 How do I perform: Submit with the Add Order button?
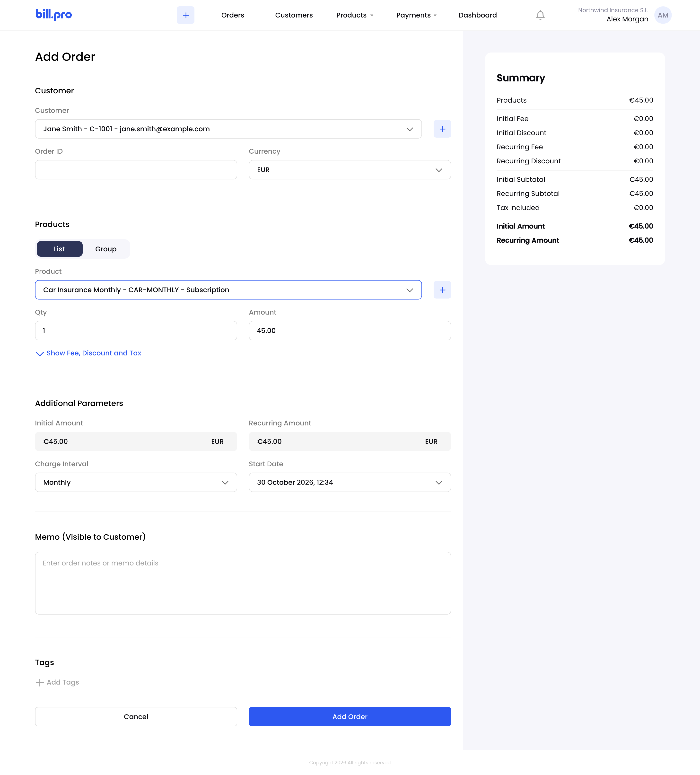pyautogui.click(x=350, y=717)
